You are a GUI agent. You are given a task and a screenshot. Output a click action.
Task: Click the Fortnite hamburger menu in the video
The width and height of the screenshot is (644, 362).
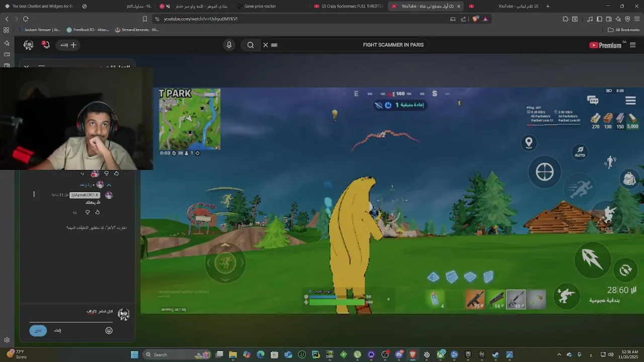tap(630, 101)
